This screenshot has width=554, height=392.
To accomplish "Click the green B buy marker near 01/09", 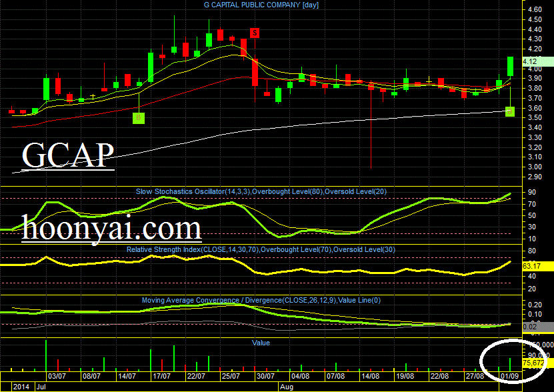I will 510,111.
